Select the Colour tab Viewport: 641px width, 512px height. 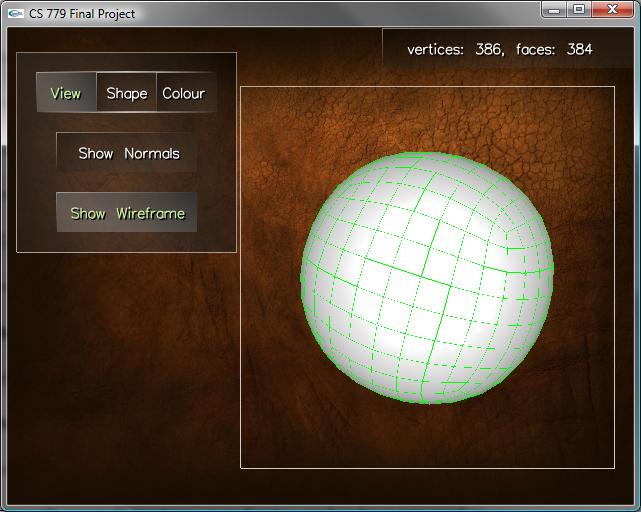coord(184,93)
